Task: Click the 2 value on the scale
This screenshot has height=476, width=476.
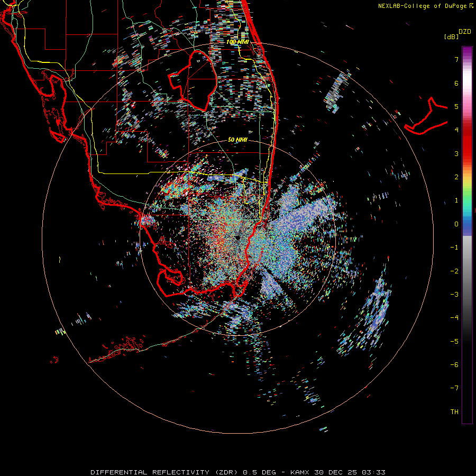Action: click(456, 177)
